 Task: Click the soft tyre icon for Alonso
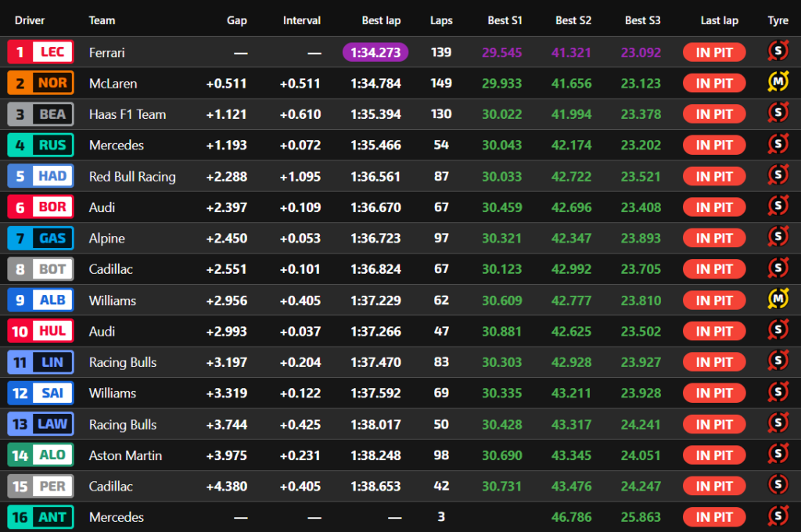[x=778, y=455]
